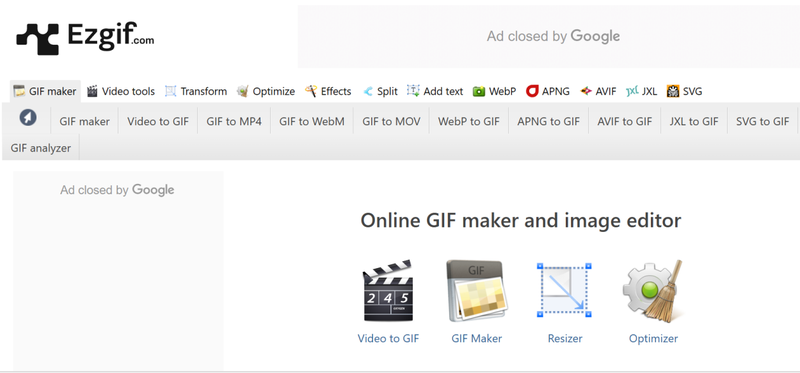The width and height of the screenshot is (800, 373).
Task: Open JXL to GIF converter
Action: (694, 121)
